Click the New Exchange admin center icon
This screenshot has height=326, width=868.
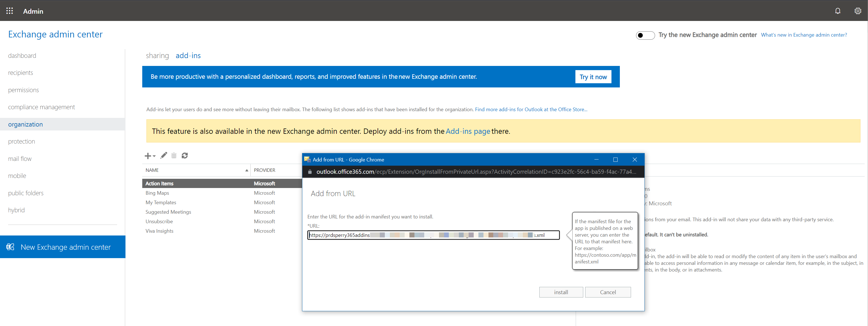[x=10, y=247]
